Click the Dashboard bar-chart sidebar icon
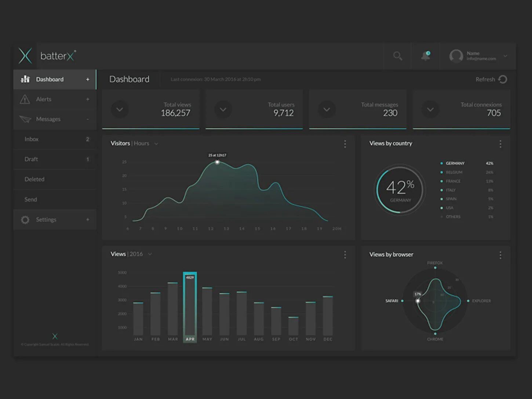This screenshot has width=532, height=399. [x=25, y=79]
